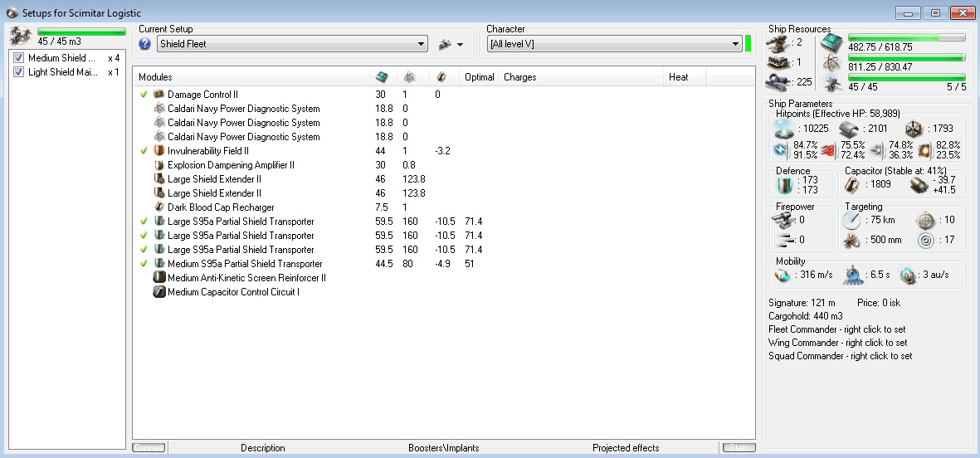The image size is (980, 458).
Task: Click the Signature: 121 m text
Action: pos(802,302)
